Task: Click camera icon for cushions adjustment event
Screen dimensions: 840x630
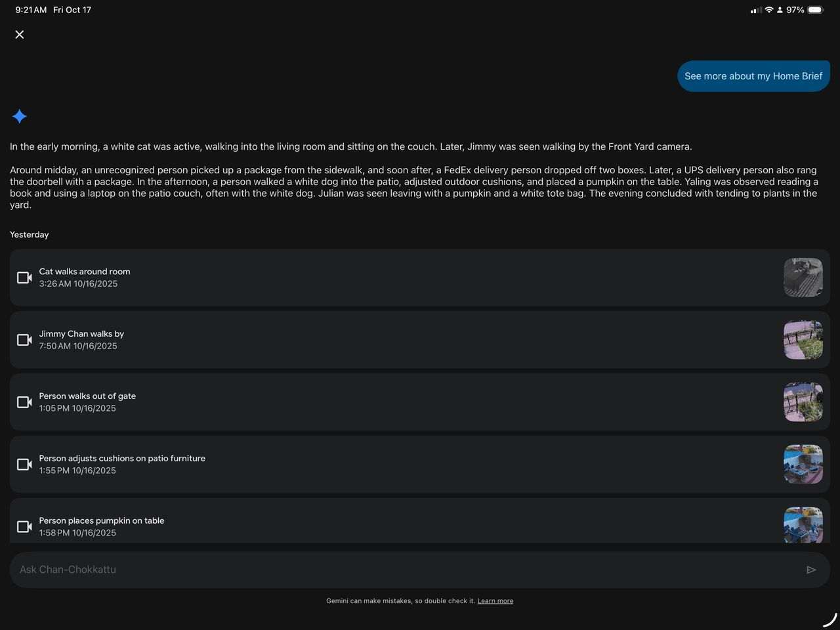Action: (x=24, y=465)
